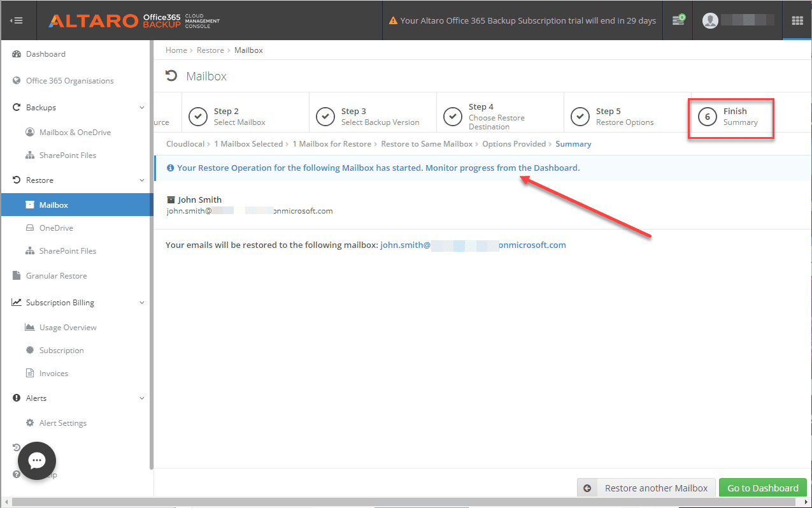Screen dimensions: 812x508
Task: Open the live chat bubble
Action: 37,461
